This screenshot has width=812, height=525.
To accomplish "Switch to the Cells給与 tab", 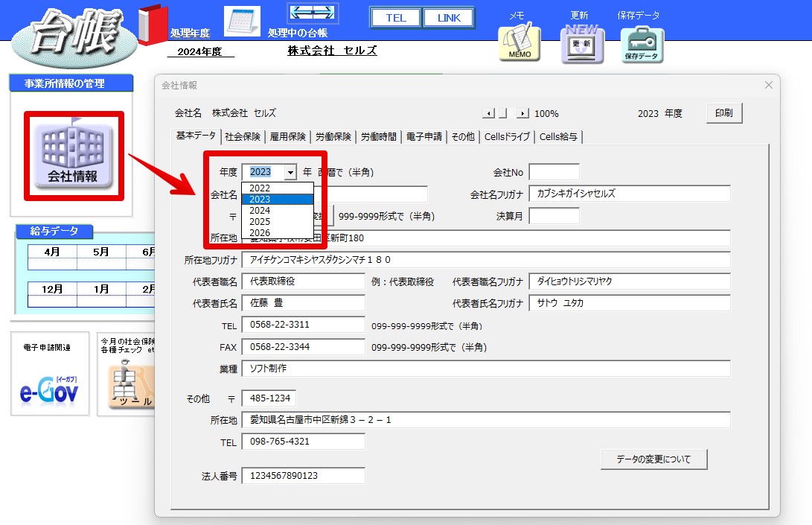I will tap(558, 137).
